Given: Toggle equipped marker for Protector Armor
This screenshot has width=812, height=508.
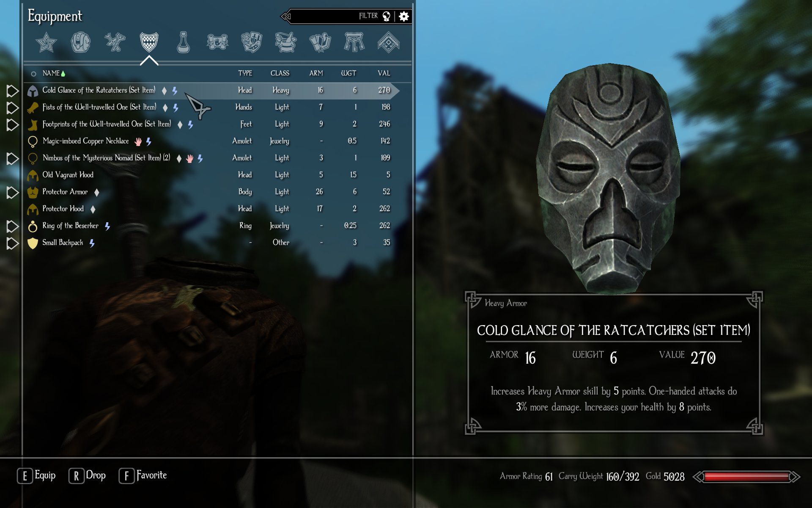Looking at the screenshot, I should coord(13,193).
